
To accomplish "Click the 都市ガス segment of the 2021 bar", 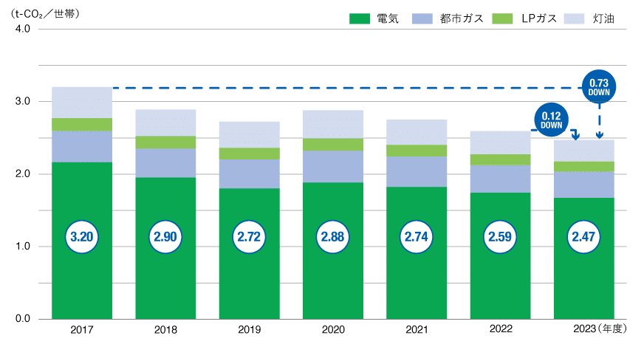I will [x=417, y=171].
